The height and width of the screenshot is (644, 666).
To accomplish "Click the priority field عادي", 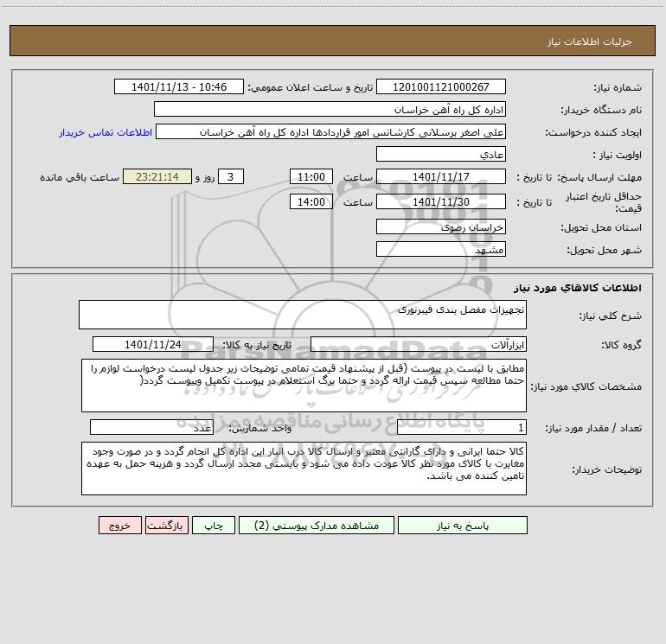I will coord(441,154).
